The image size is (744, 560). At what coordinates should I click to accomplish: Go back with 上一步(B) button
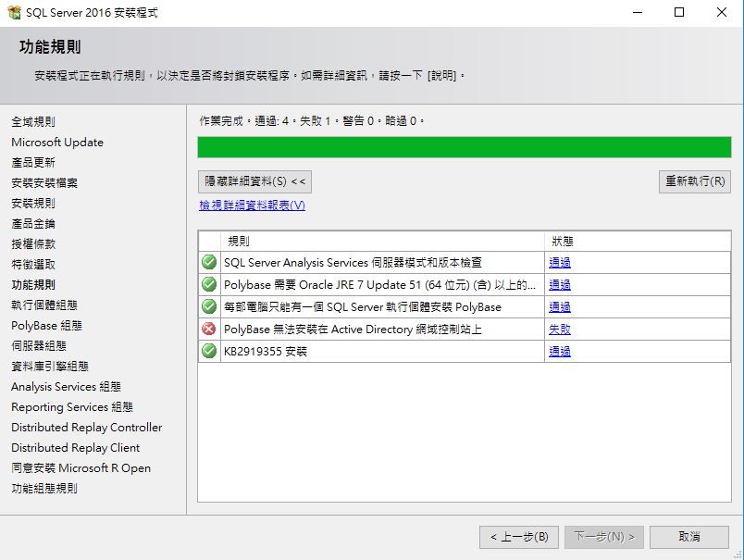(519, 537)
